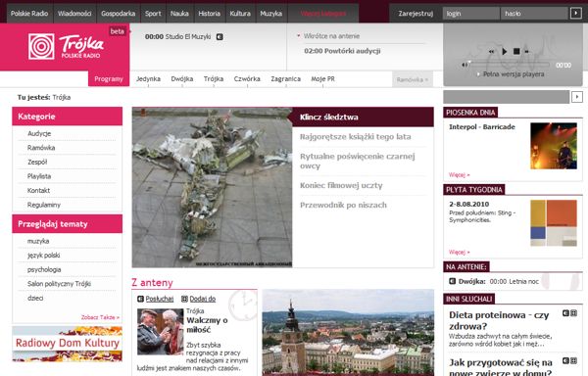Image resolution: width=588 pixels, height=376 pixels.
Task: Mute the player using the speaker icon
Action: click(465, 65)
